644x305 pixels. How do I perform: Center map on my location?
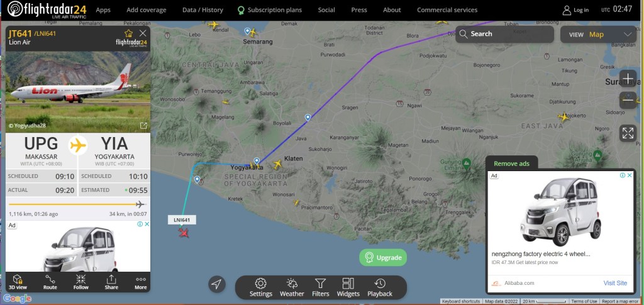(216, 284)
